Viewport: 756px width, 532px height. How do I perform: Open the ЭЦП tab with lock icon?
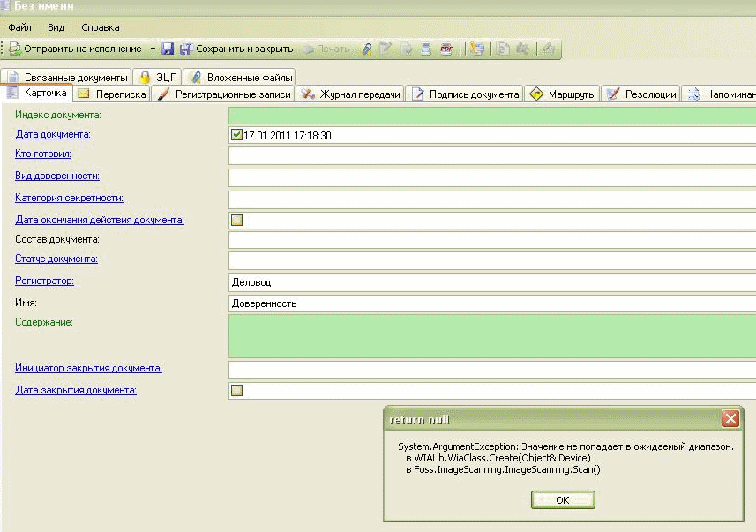click(158, 78)
